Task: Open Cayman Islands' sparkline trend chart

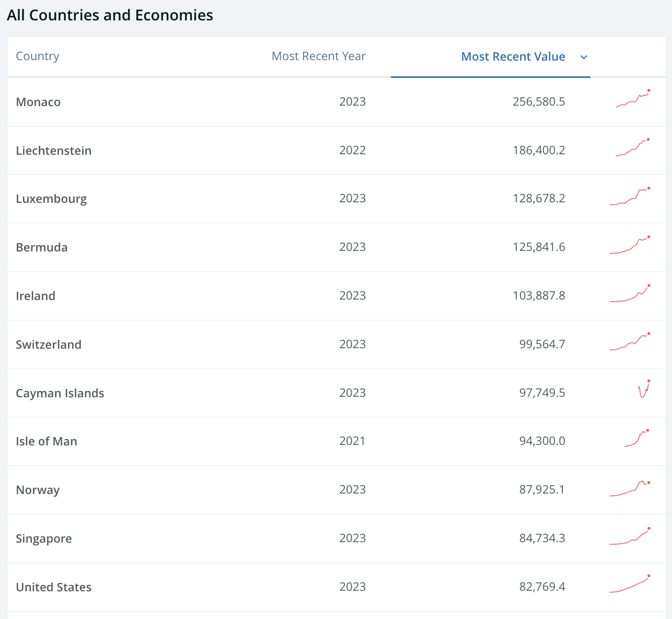Action: pos(644,389)
